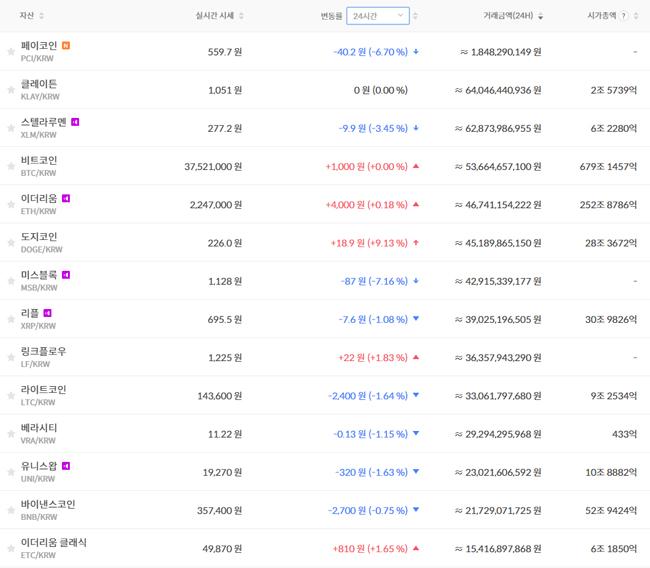Click the 변동률 column header label
This screenshot has height=568, width=650.
pos(330,16)
